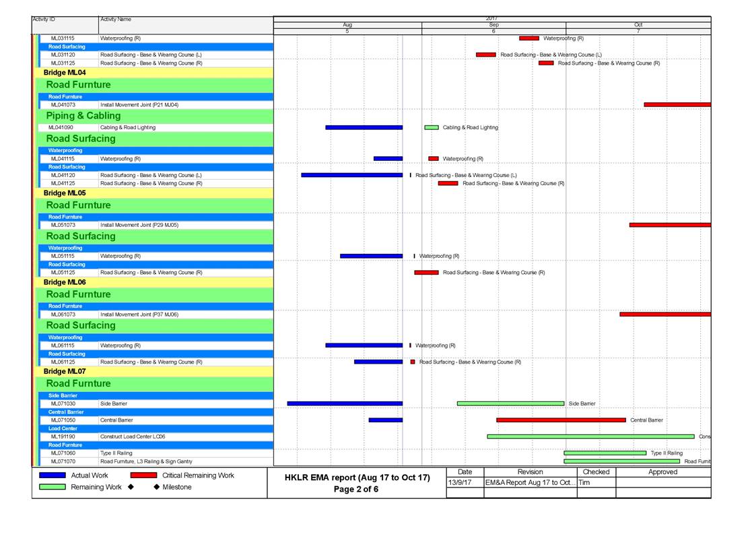The width and height of the screenshot is (756, 534).
Task: Click the Sep month header in the timeline
Action: [493, 25]
